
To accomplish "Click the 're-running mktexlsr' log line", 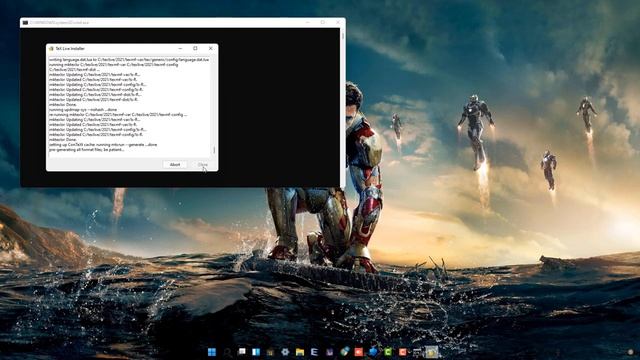I will tap(118, 115).
